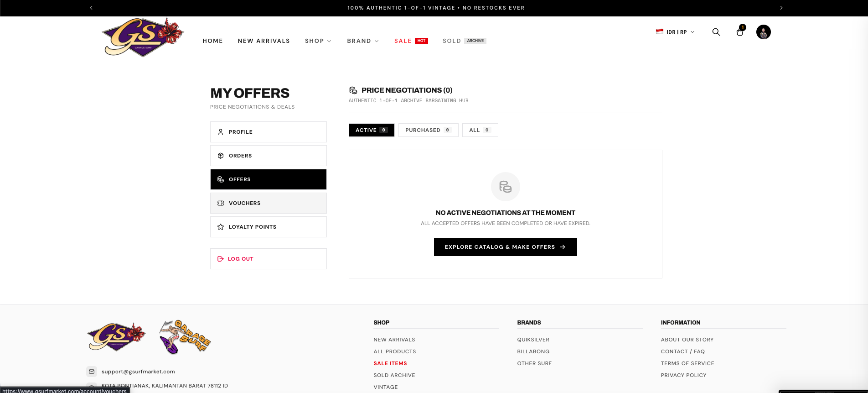Switch to the ACTIVE negotiations tab
The image size is (868, 393).
click(x=372, y=130)
